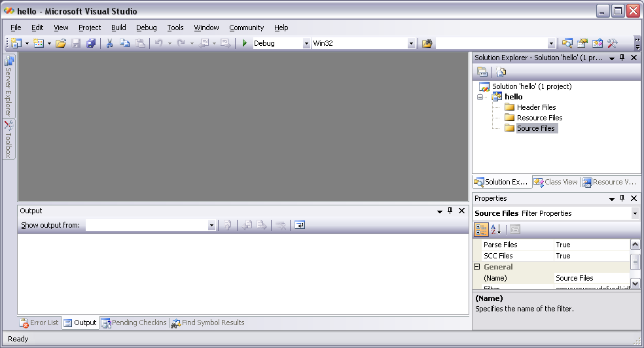Click the Show output from combo box
This screenshot has width=644, height=348.
click(x=151, y=225)
